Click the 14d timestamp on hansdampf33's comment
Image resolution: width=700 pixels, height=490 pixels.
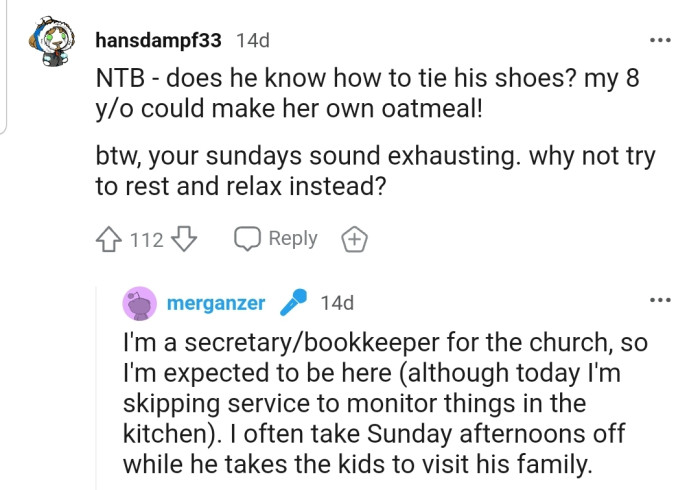(x=252, y=41)
